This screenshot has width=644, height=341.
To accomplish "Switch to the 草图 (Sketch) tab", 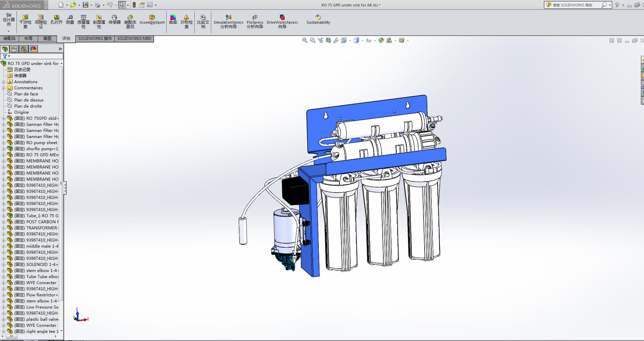I will tap(47, 39).
